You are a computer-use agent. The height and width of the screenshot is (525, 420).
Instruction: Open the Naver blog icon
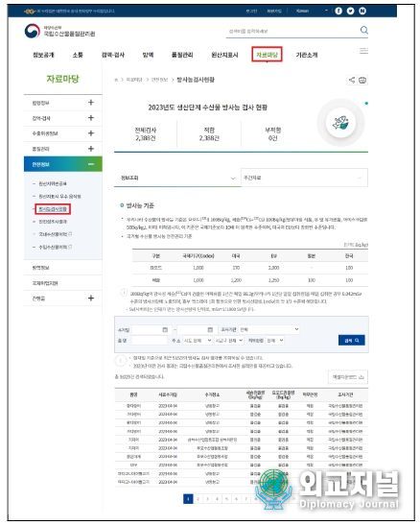[362, 12]
